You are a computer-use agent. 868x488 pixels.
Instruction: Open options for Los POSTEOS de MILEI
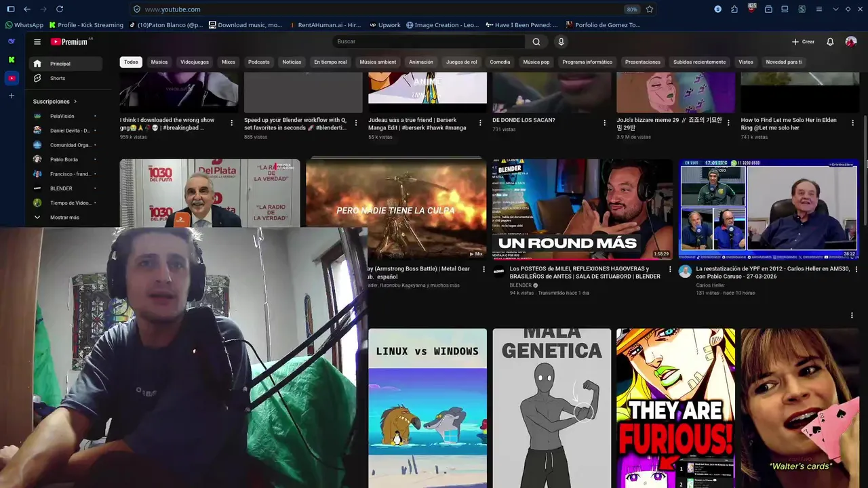(670, 270)
